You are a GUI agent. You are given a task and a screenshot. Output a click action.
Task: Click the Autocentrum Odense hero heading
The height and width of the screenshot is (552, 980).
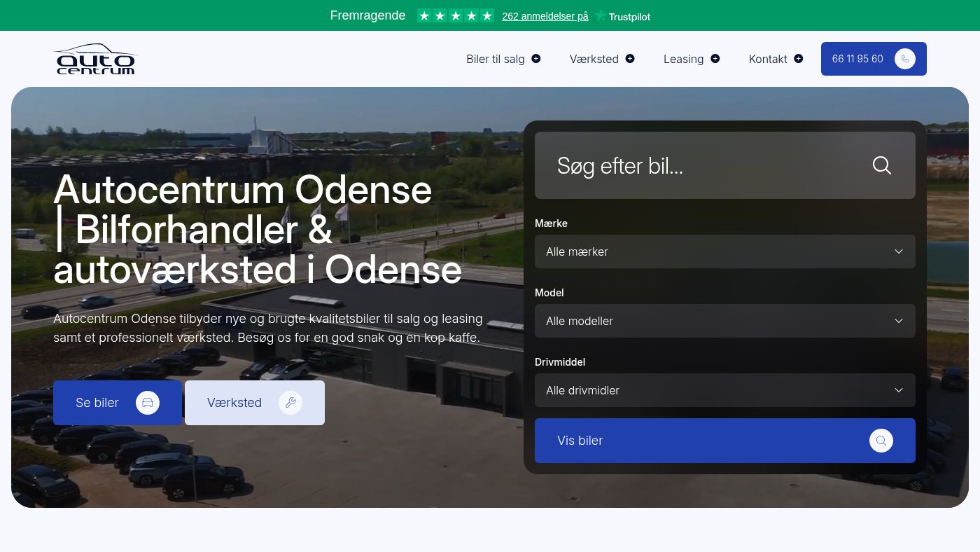tap(258, 230)
